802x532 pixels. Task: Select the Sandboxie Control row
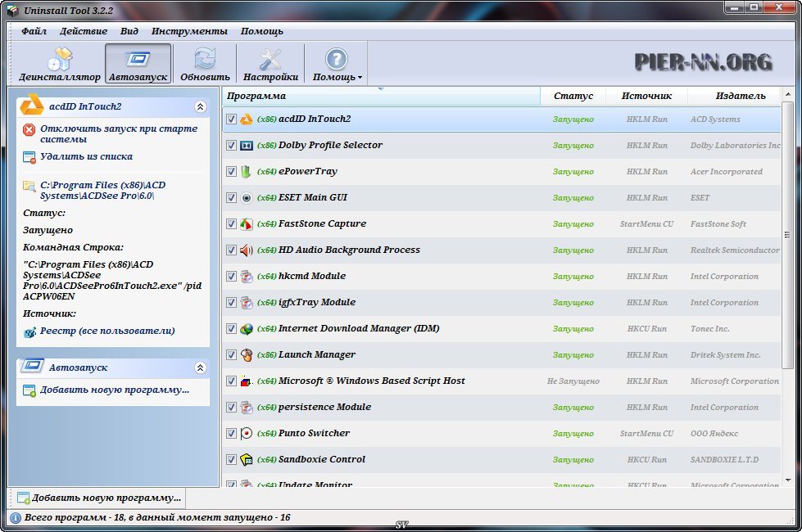coord(501,459)
